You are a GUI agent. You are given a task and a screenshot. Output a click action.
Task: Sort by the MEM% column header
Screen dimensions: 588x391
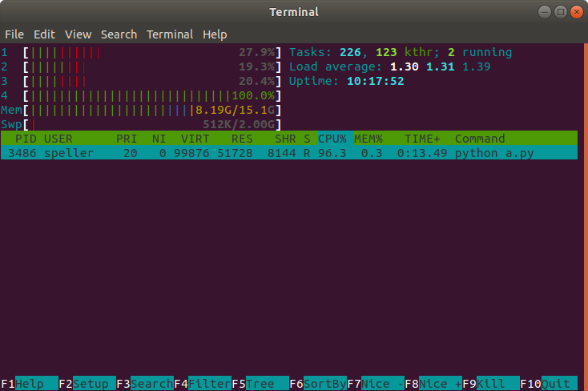[x=369, y=139]
